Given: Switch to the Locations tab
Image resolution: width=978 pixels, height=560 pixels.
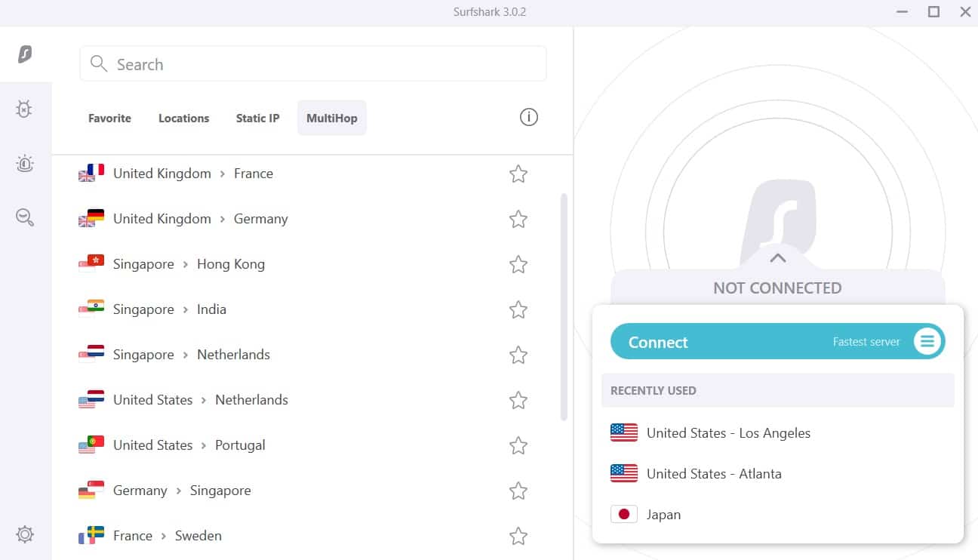Looking at the screenshot, I should coord(183,118).
